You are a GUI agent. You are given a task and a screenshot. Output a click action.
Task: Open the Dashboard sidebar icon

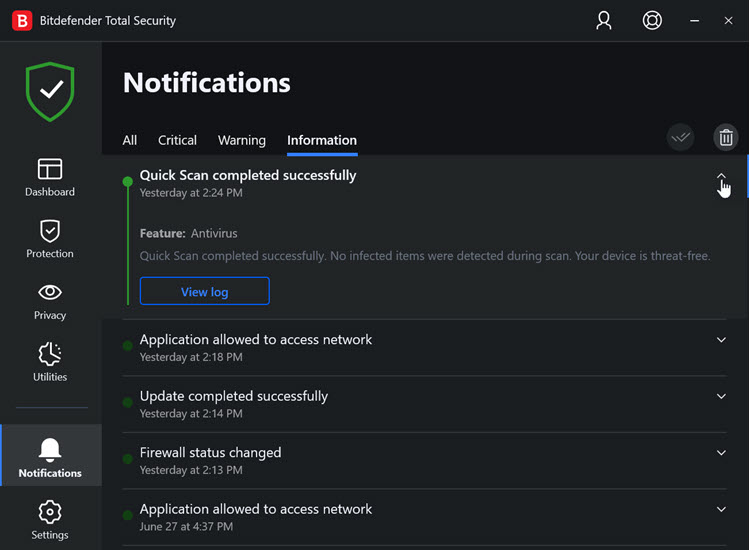[50, 177]
